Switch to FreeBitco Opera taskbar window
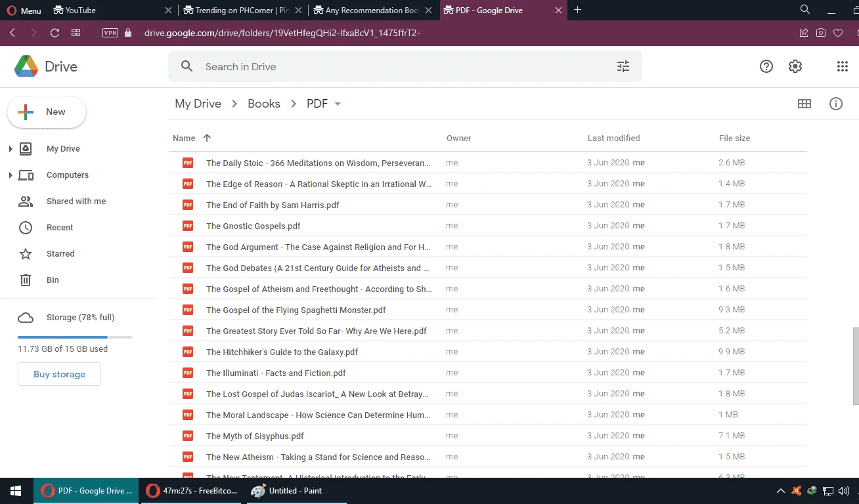 [x=192, y=491]
